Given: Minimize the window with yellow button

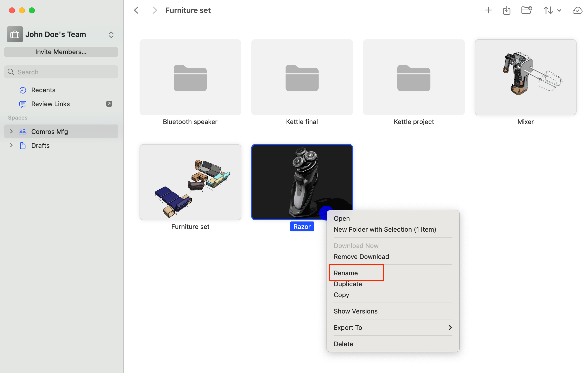Looking at the screenshot, I should pyautogui.click(x=22, y=10).
